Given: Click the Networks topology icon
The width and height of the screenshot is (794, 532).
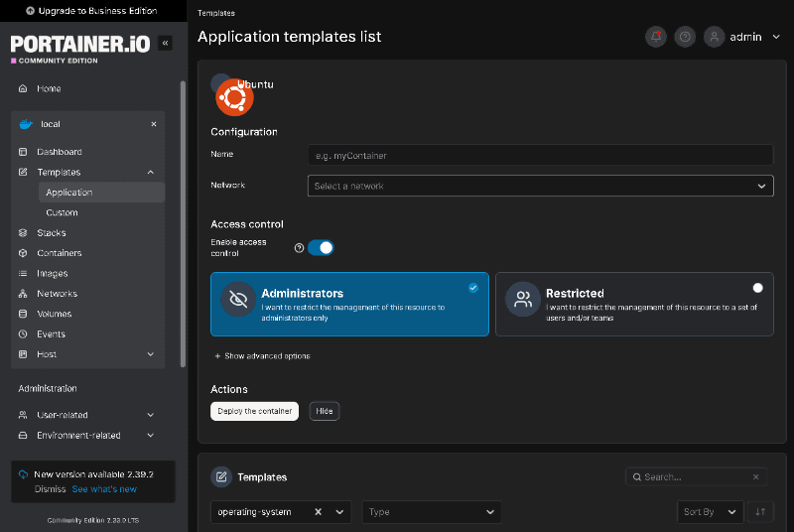Looking at the screenshot, I should click(x=23, y=294).
